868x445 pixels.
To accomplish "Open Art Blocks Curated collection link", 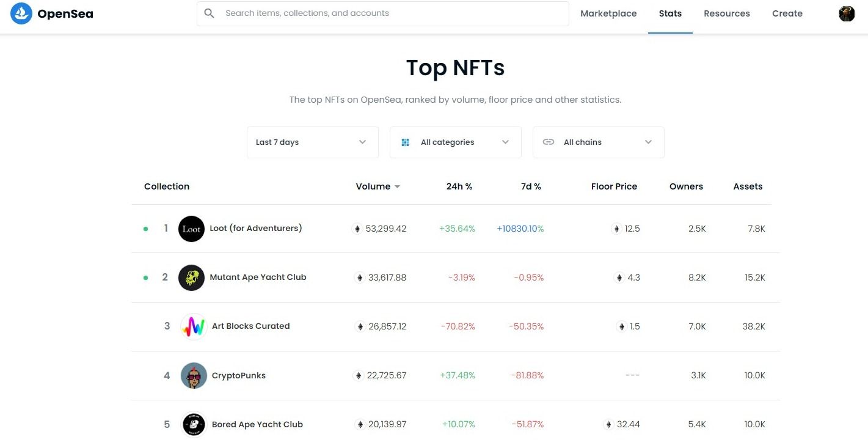I will point(251,326).
